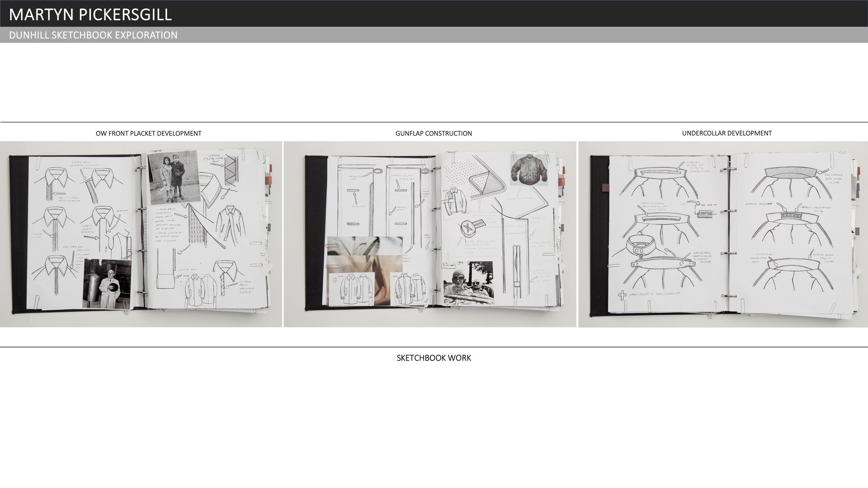This screenshot has width=868, height=488.
Task: Click the circled X button detail sketch
Action: pos(469,228)
